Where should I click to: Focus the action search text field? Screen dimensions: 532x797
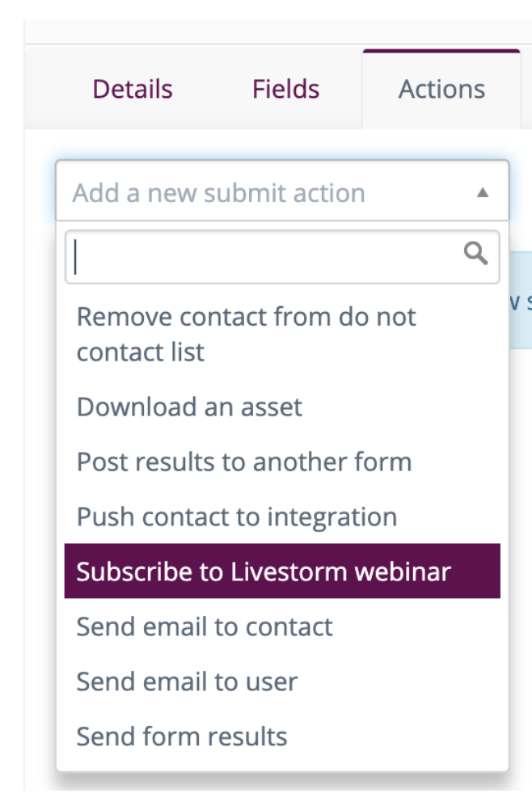[x=282, y=257]
